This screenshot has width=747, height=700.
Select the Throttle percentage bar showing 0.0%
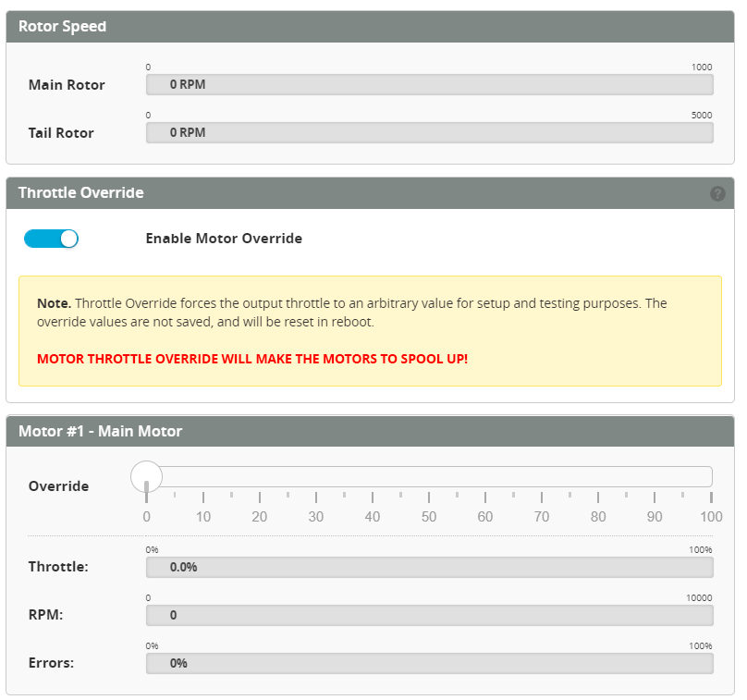(429, 567)
